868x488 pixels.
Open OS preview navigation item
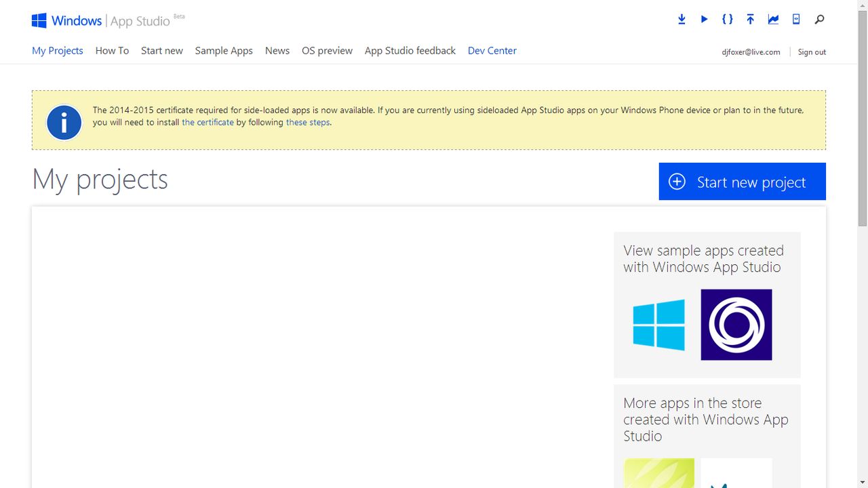(327, 51)
